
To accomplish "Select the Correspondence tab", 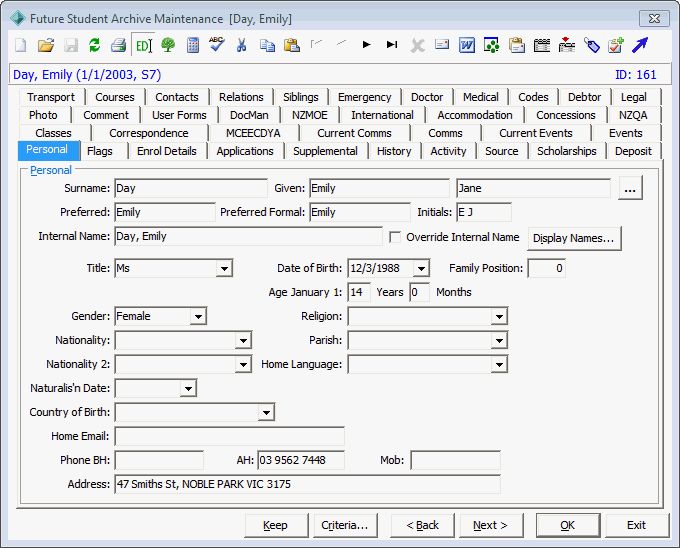I will pyautogui.click(x=149, y=133).
